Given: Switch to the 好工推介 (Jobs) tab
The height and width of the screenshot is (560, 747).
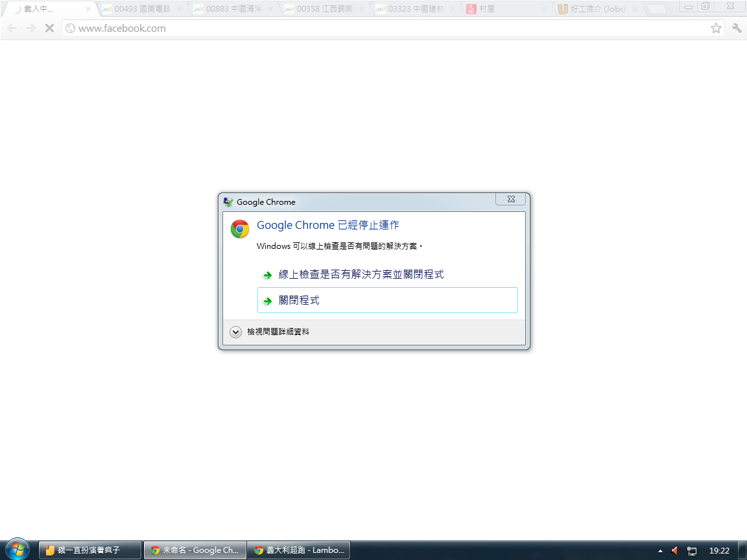Looking at the screenshot, I should pyautogui.click(x=597, y=9).
